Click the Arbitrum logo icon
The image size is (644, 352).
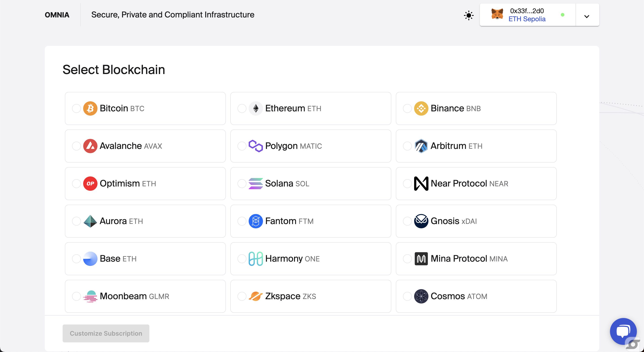pos(421,146)
